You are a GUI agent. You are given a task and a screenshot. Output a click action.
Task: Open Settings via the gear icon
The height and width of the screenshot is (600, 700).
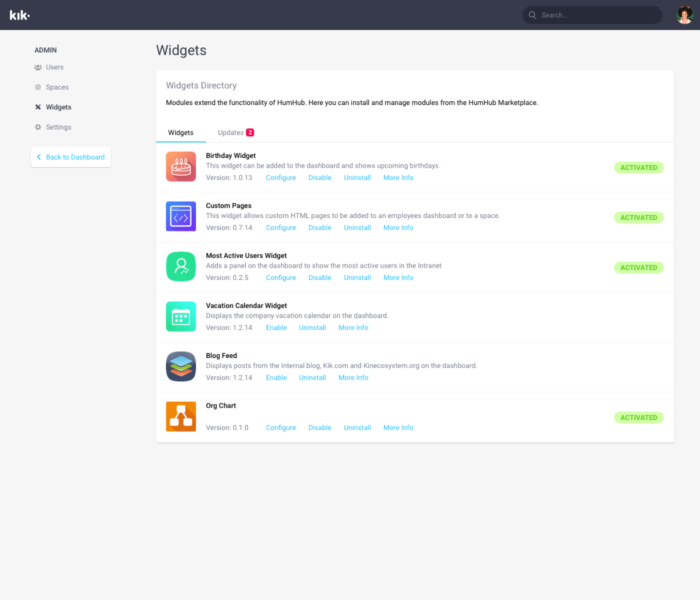coord(37,127)
